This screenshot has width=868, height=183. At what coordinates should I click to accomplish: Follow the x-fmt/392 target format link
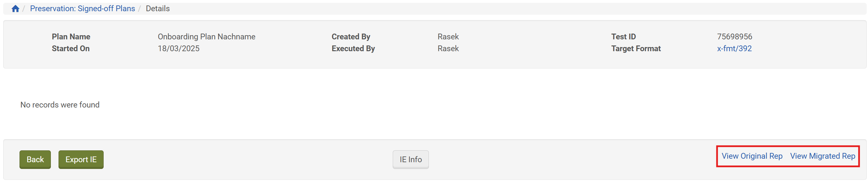coord(734,49)
